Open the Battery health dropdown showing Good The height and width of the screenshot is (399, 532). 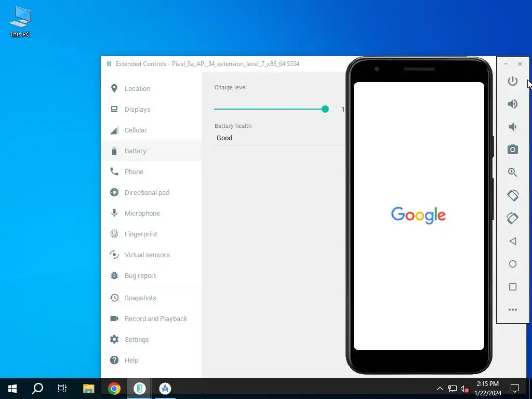click(279, 138)
